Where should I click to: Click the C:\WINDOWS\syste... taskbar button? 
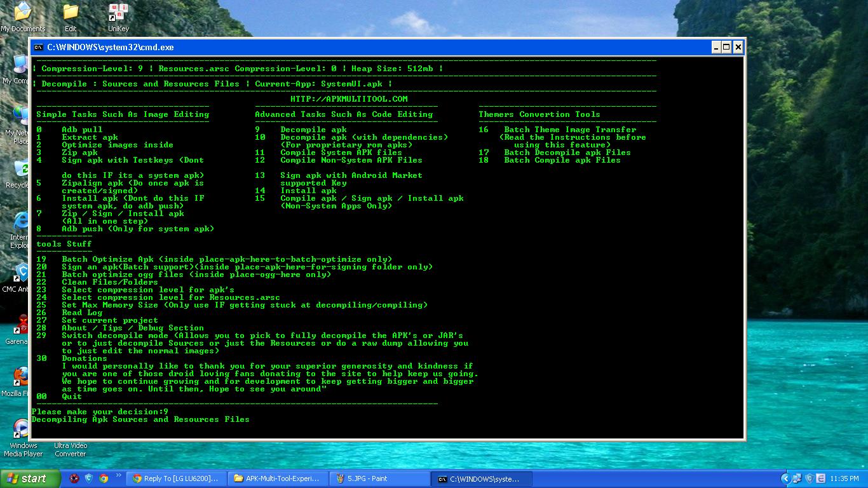point(482,478)
